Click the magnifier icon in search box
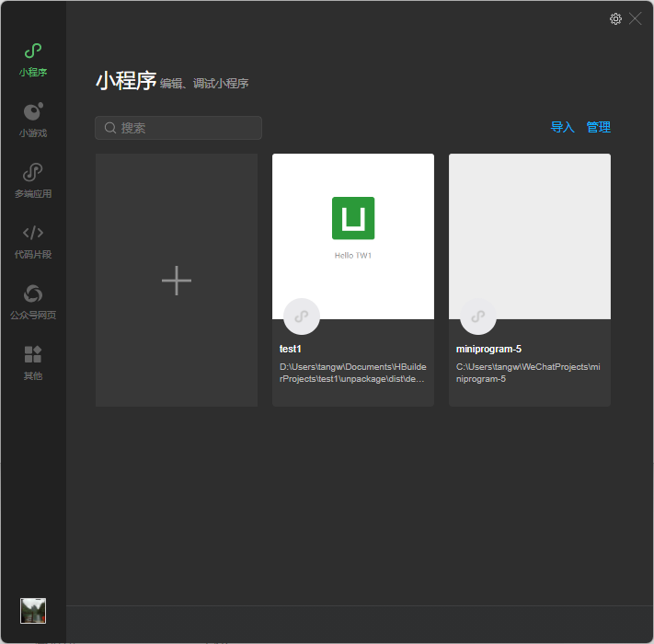This screenshot has height=644, width=654. pos(110,128)
